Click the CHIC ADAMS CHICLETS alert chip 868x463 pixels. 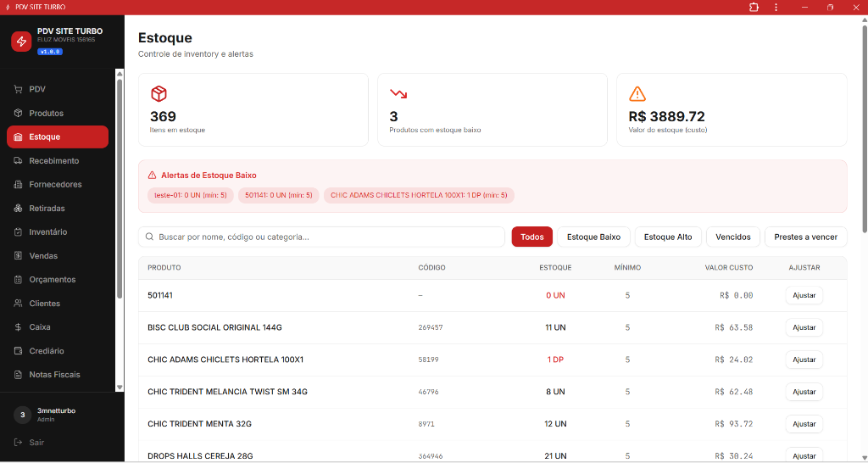pyautogui.click(x=419, y=195)
